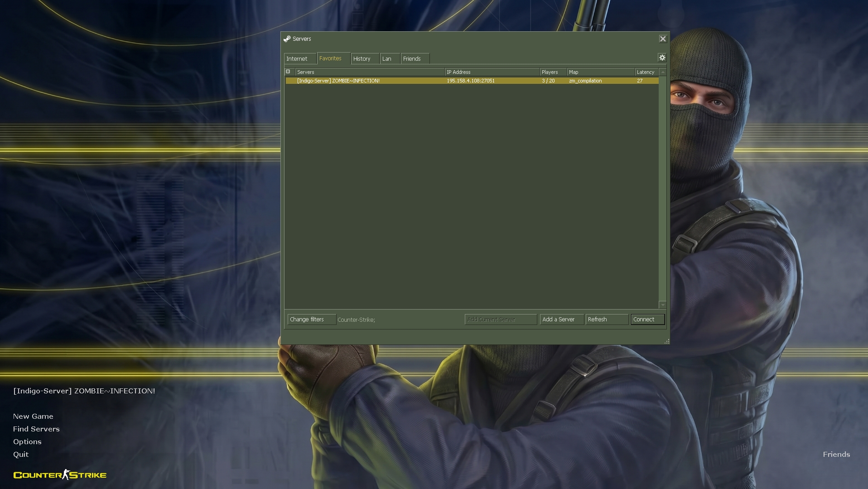Sort by the Players column header

point(553,72)
